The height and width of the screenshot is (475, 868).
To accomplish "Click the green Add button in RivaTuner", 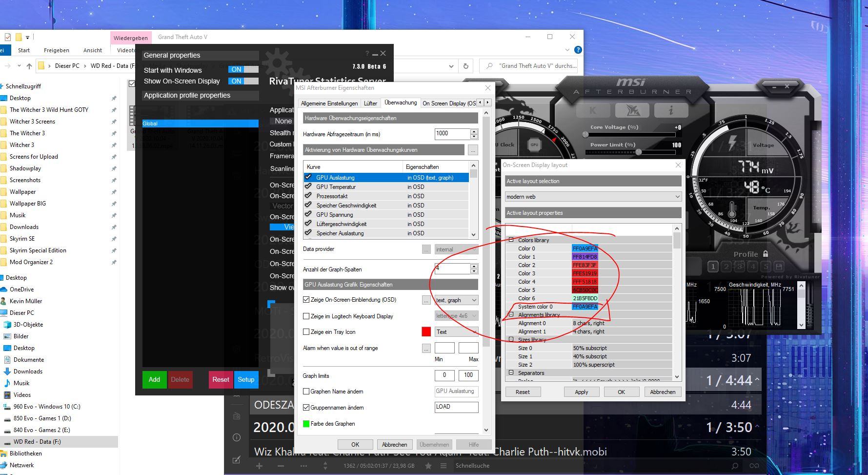I will tap(154, 379).
